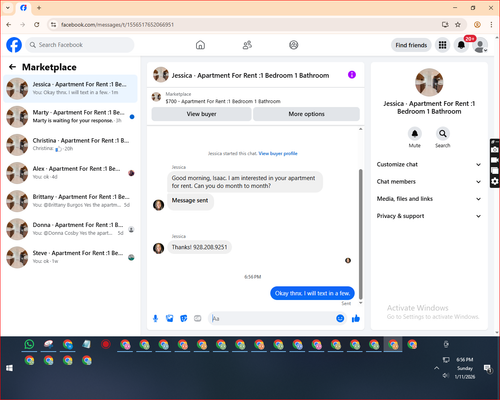Click chat scrollbar down arrow

click(360, 303)
